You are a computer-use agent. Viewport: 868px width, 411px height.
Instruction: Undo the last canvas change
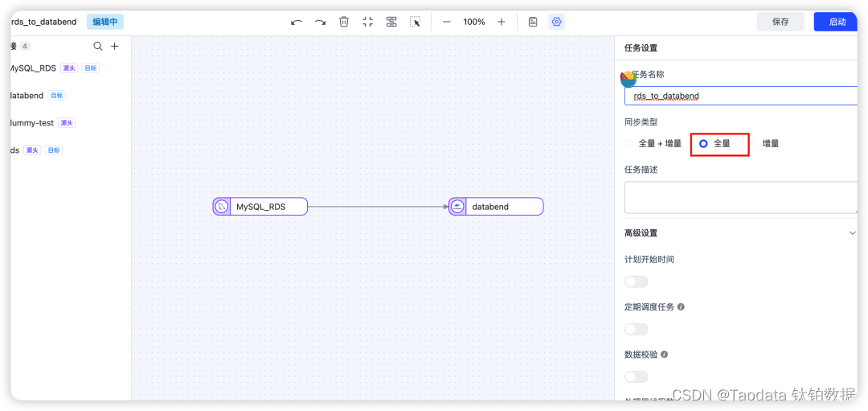(x=297, y=23)
